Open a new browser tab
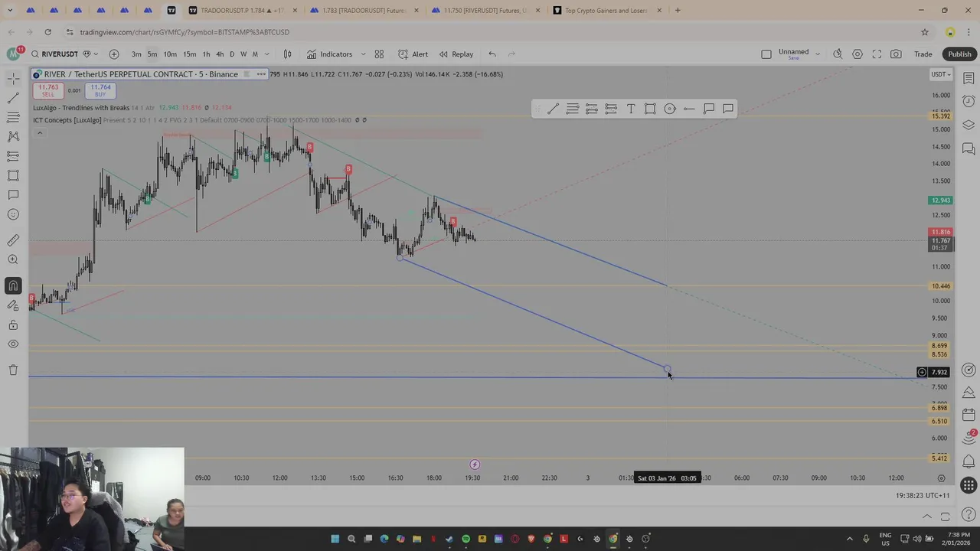 [x=678, y=11]
